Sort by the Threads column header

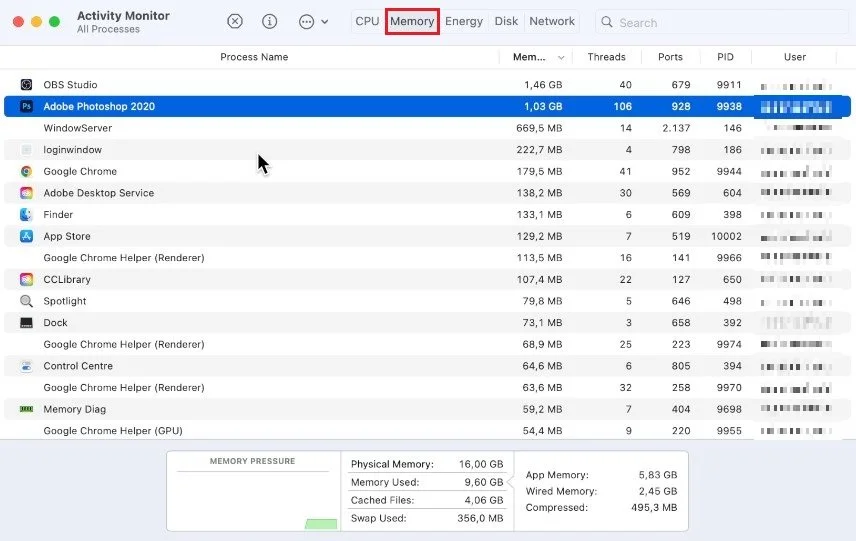pyautogui.click(x=607, y=57)
